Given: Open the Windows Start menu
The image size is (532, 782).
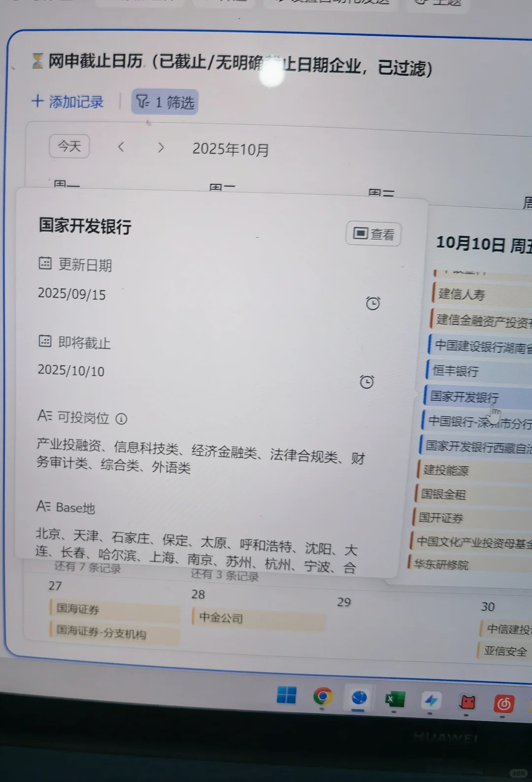Looking at the screenshot, I should [x=287, y=695].
